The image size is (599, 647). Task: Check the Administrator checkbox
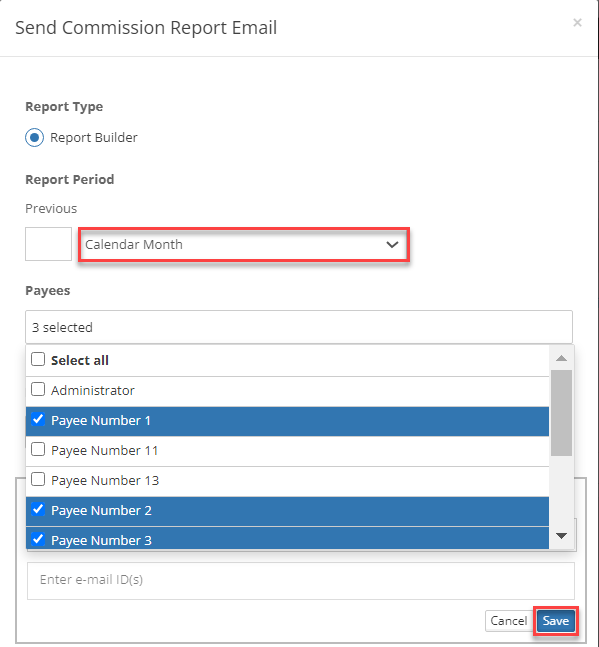click(x=38, y=389)
